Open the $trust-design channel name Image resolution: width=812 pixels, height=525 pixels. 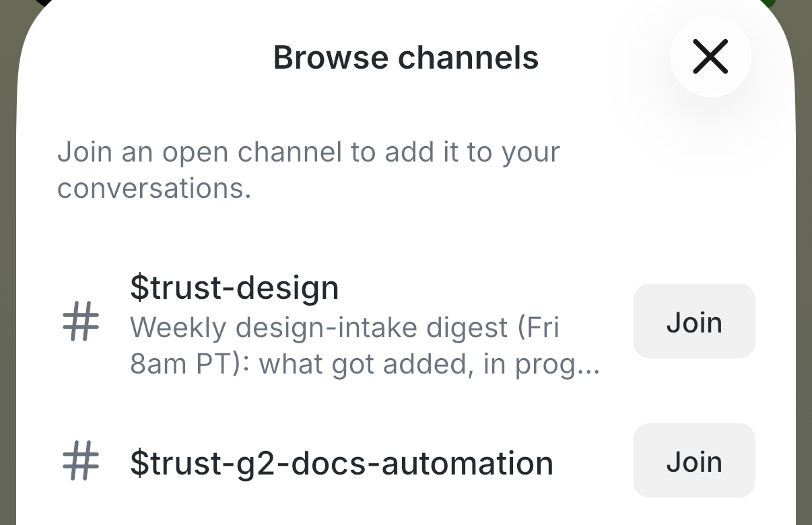pos(234,288)
